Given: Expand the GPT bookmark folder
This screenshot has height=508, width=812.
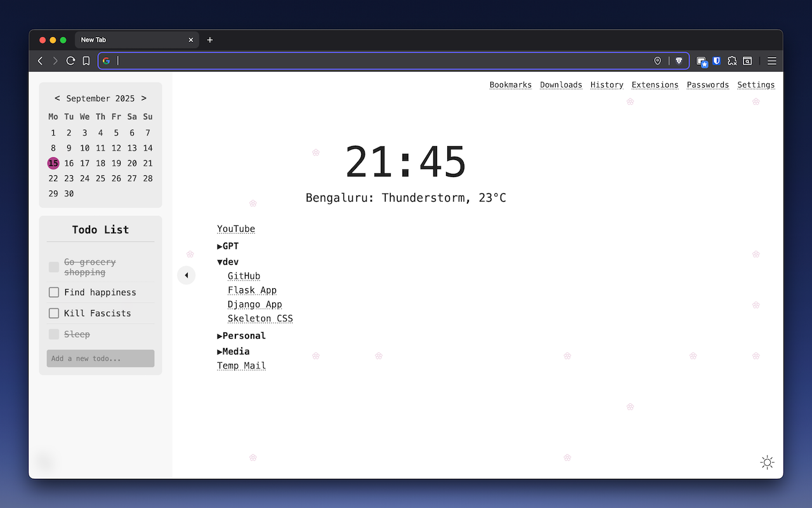Looking at the screenshot, I should pyautogui.click(x=228, y=246).
